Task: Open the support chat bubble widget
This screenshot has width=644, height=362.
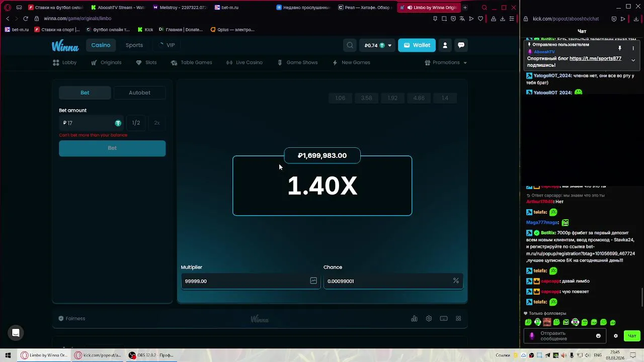Action: pos(16,332)
